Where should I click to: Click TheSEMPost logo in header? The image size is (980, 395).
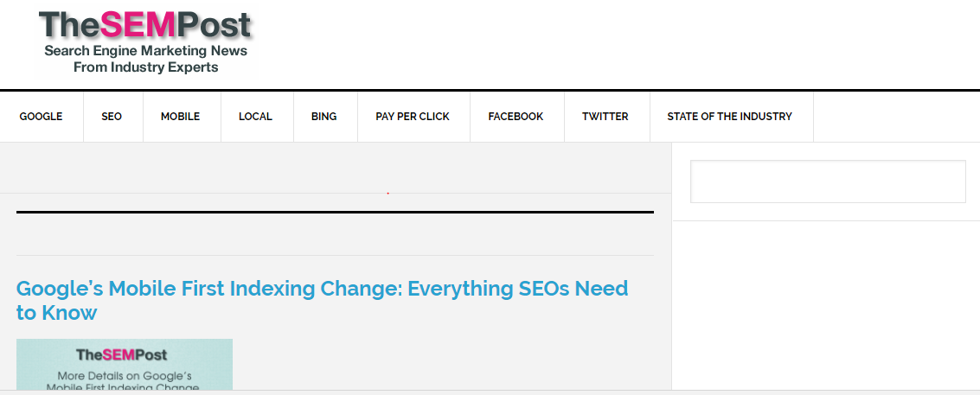(145, 42)
